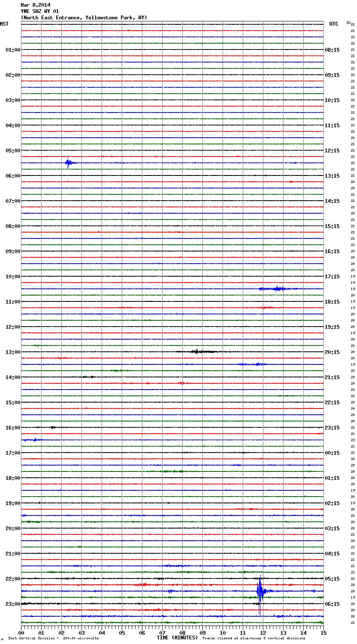This screenshot has height=644, width=357.
Task: Select the MST column label
Action: click(4, 24)
